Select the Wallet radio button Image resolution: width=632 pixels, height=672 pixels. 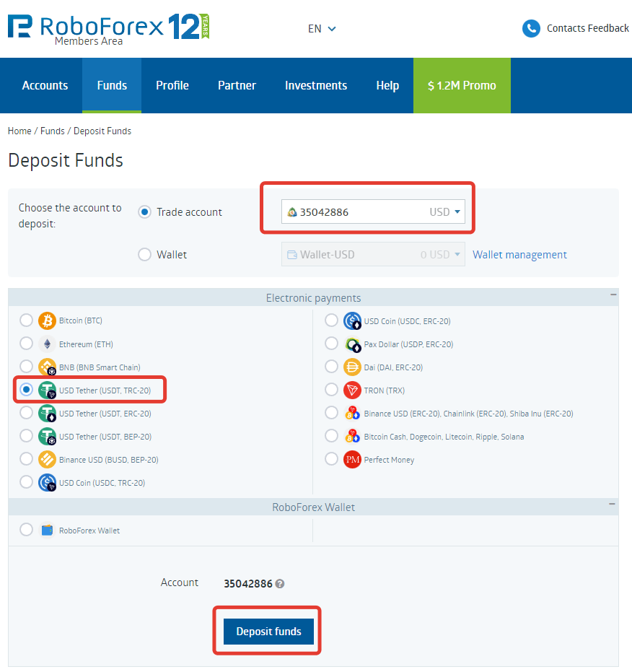(144, 255)
